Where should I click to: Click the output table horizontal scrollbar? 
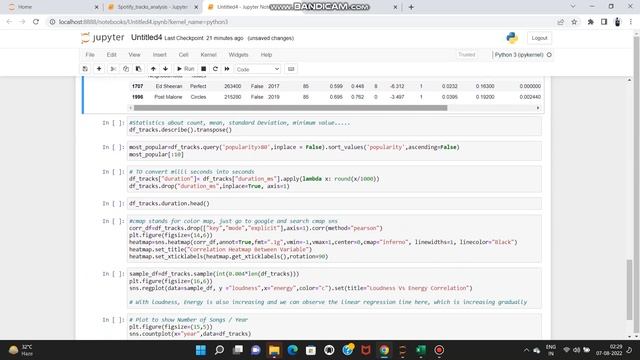click(x=290, y=108)
